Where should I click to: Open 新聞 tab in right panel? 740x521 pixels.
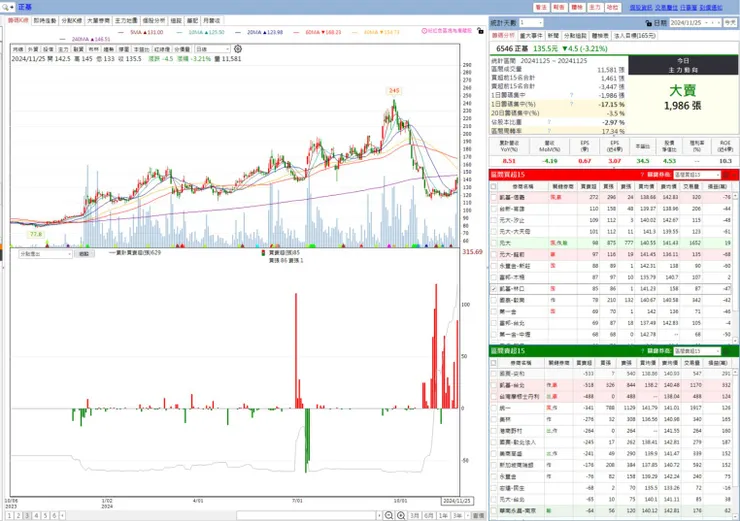coord(553,36)
